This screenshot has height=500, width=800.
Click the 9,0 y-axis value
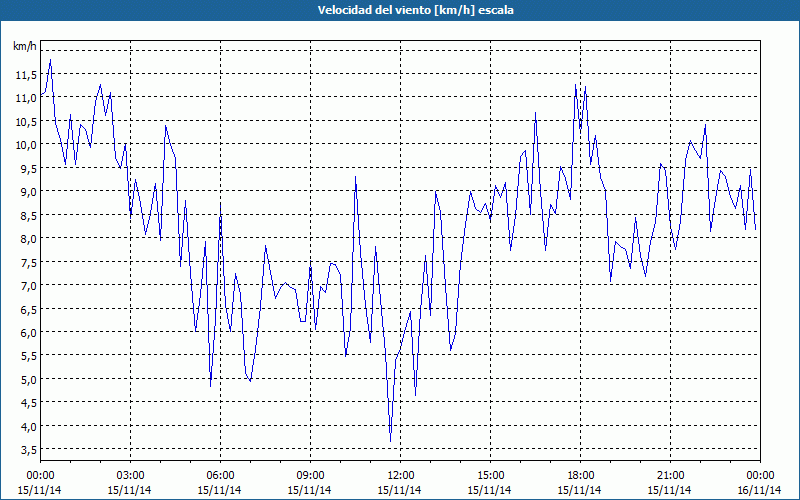click(29, 192)
